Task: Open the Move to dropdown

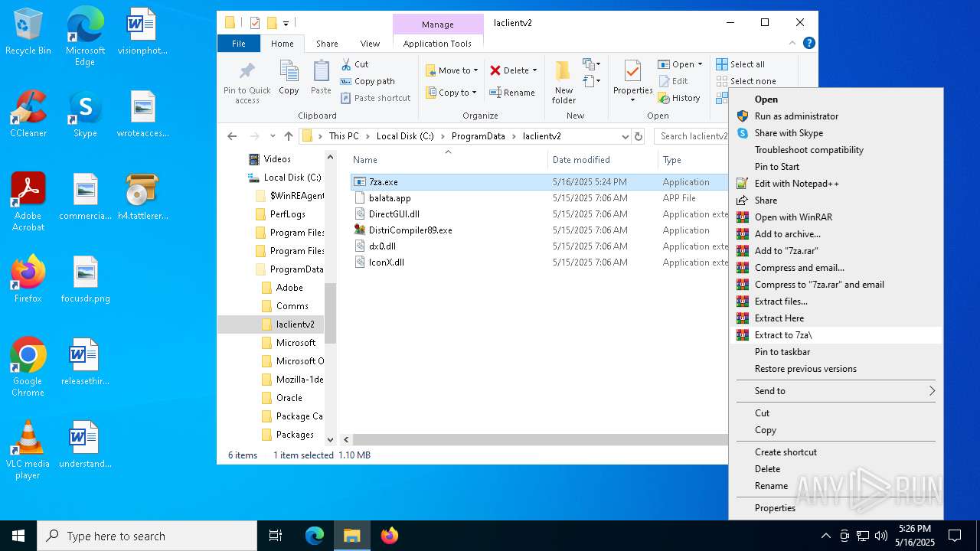Action: coord(452,70)
